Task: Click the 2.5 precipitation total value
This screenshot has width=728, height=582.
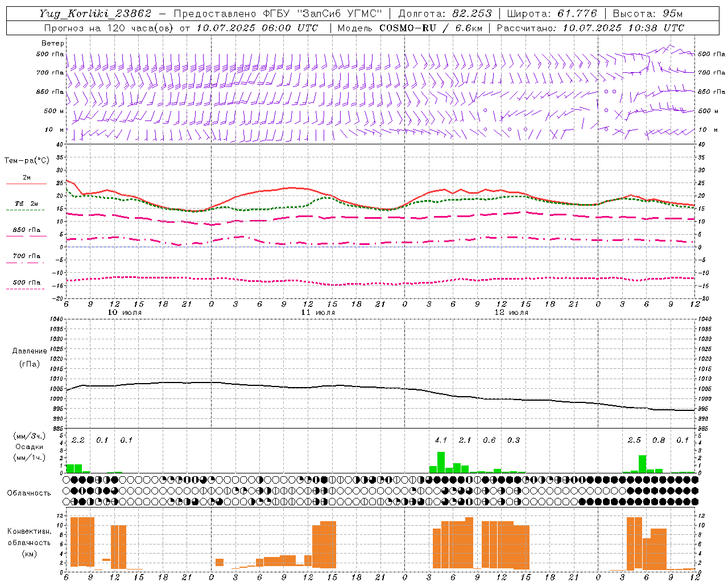Action: click(x=634, y=440)
